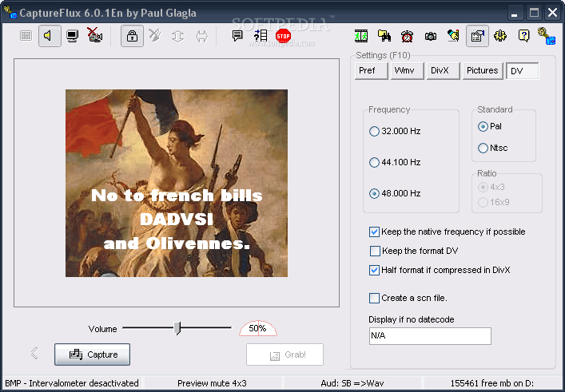Click the monitor preview icon

pyautogui.click(x=73, y=36)
